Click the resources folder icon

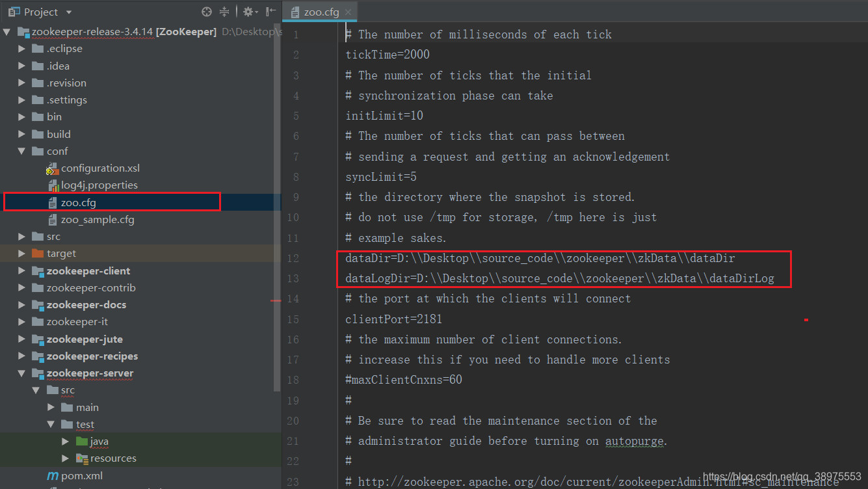pyautogui.click(x=81, y=458)
